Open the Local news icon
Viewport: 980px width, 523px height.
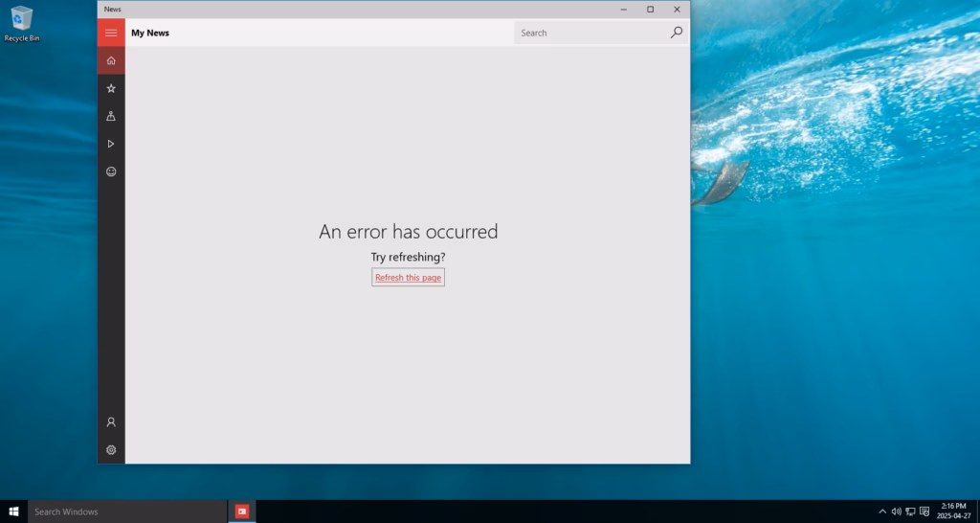pyautogui.click(x=111, y=116)
